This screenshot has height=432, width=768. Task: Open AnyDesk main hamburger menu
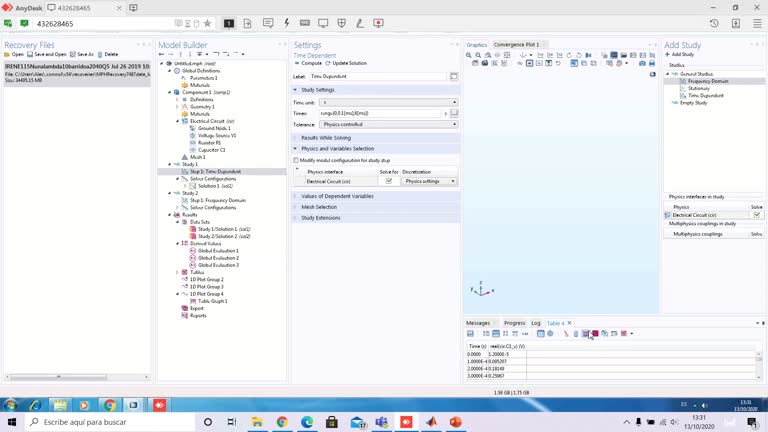click(x=757, y=23)
